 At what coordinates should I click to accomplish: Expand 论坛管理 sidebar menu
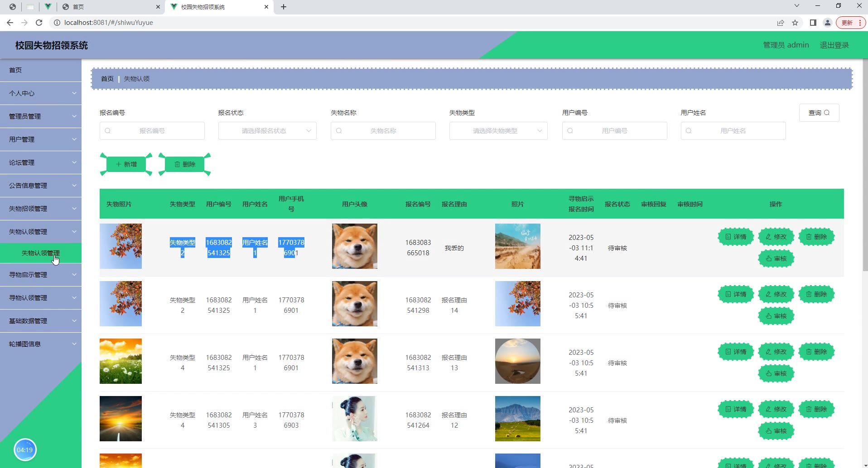point(41,162)
